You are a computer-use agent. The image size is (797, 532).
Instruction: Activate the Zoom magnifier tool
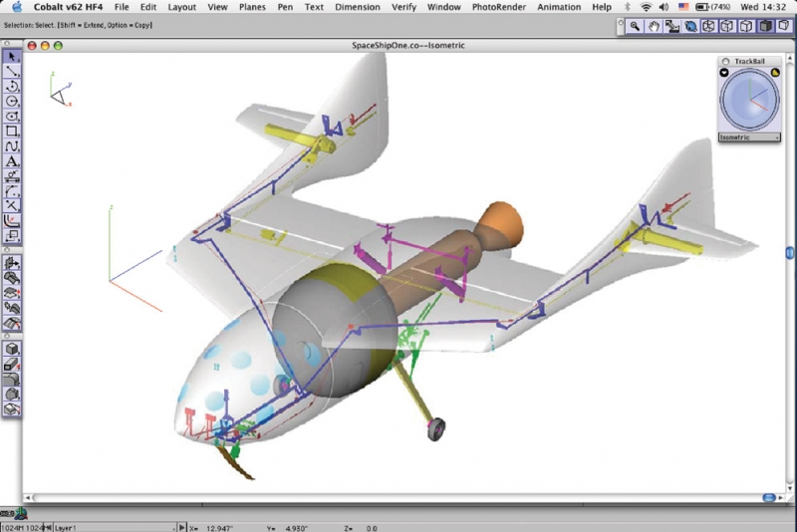[635, 27]
